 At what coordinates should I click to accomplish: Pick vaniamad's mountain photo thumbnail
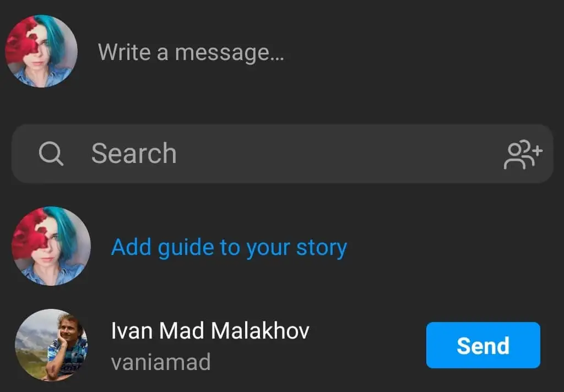(51, 345)
